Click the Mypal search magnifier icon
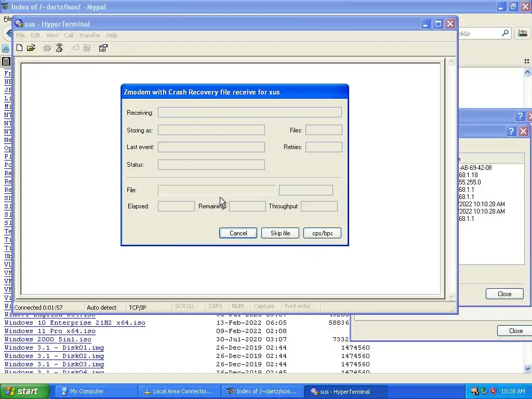 [x=505, y=33]
